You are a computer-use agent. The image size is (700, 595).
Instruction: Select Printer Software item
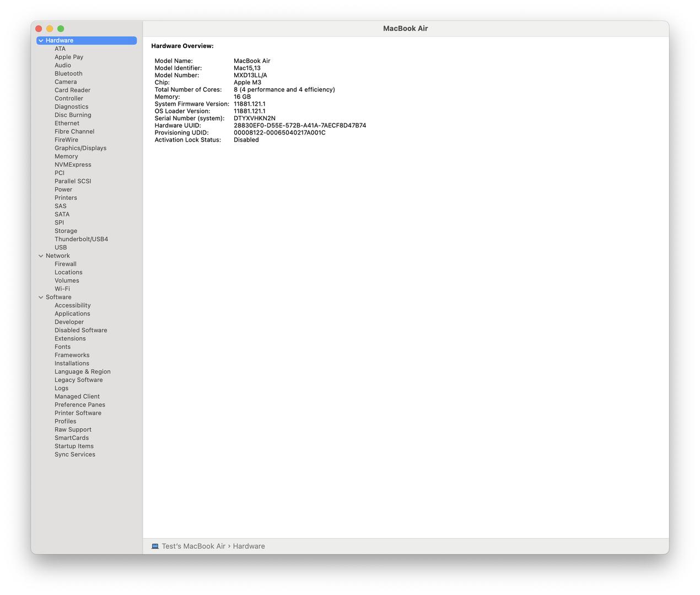pyautogui.click(x=78, y=413)
